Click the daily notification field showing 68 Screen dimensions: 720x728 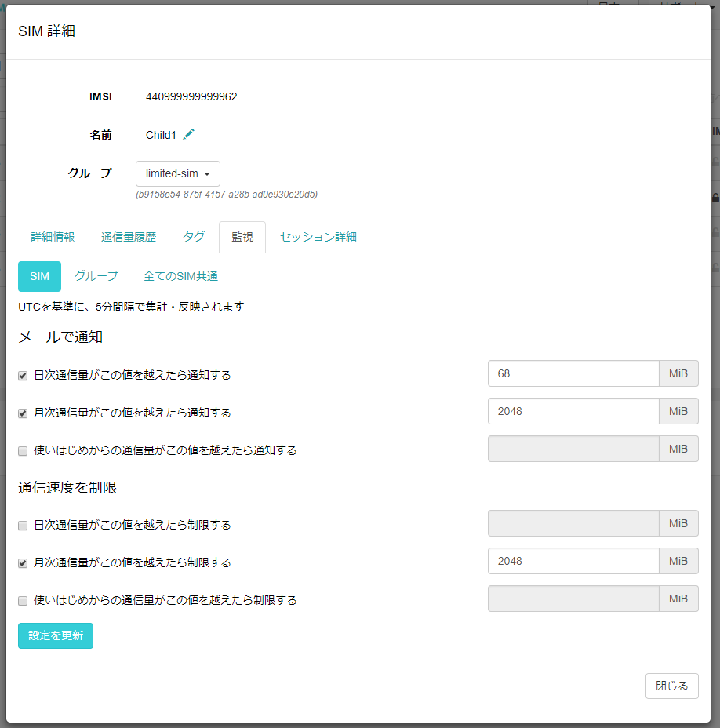coord(573,373)
